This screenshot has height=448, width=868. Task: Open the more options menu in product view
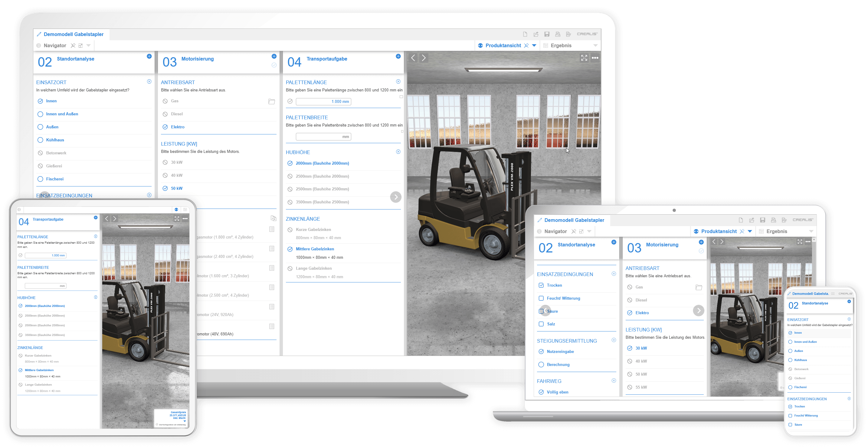[x=595, y=58]
